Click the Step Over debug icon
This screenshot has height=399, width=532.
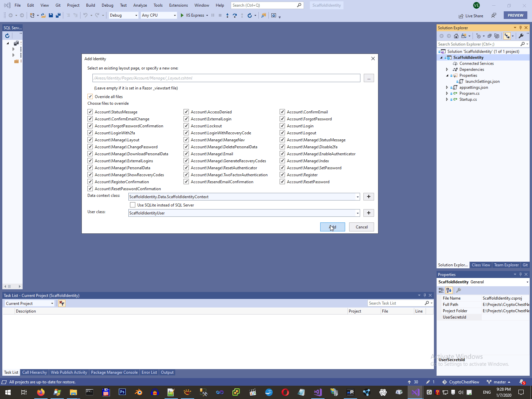235,15
